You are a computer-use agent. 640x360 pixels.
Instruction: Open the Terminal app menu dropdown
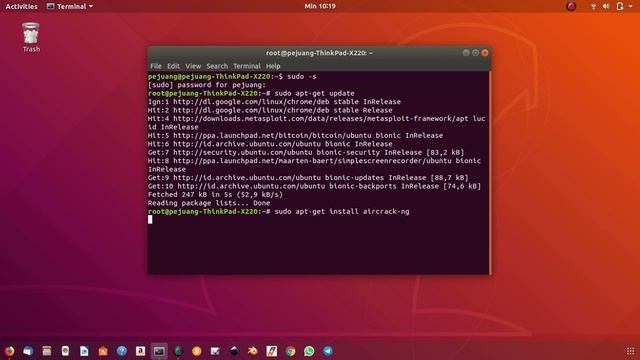(x=70, y=6)
